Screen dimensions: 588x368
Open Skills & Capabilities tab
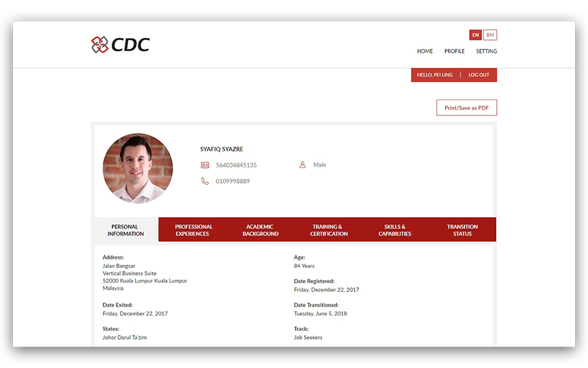point(395,230)
